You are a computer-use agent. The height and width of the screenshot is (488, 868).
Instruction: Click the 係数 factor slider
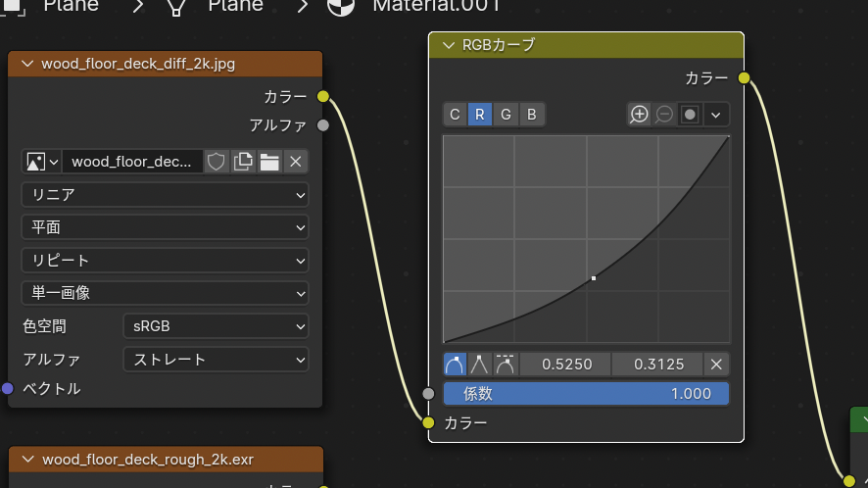[x=586, y=394]
